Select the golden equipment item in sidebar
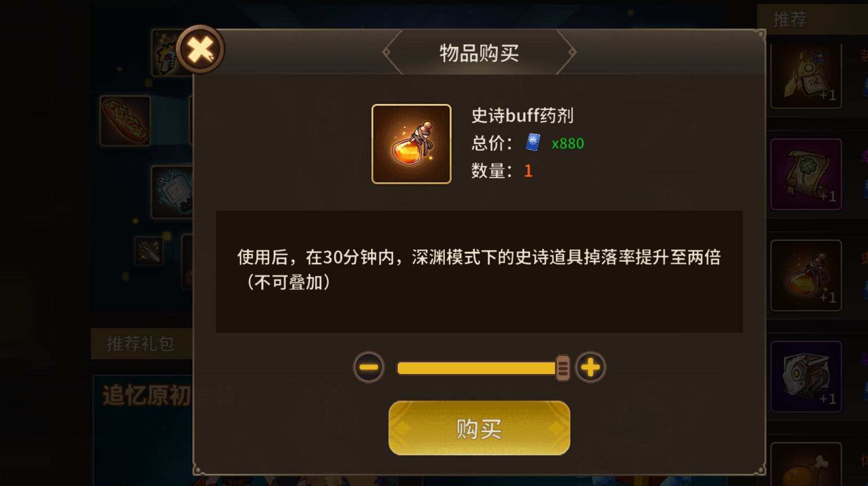Image resolution: width=868 pixels, height=486 pixels. click(806, 75)
